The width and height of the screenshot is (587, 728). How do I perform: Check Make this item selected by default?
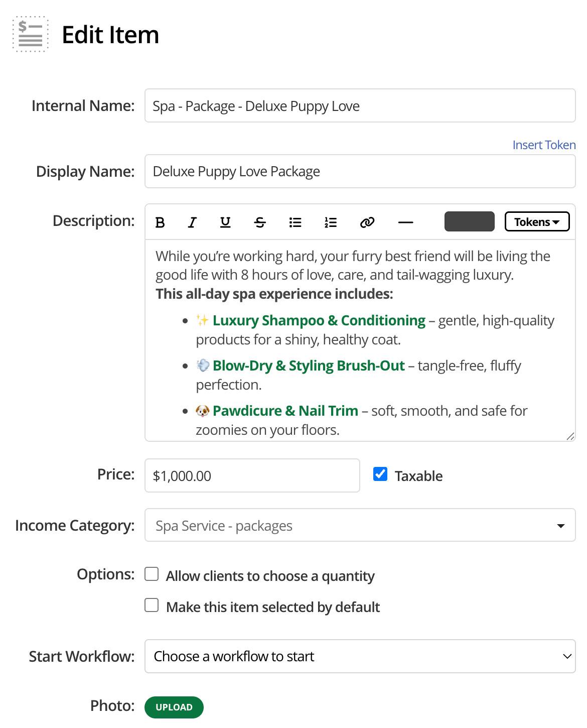pyautogui.click(x=152, y=605)
